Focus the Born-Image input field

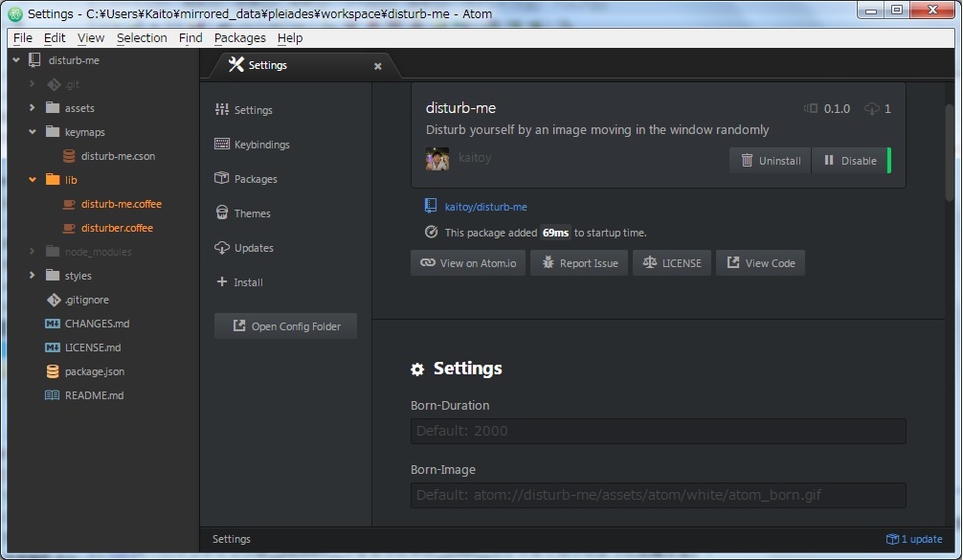click(659, 495)
